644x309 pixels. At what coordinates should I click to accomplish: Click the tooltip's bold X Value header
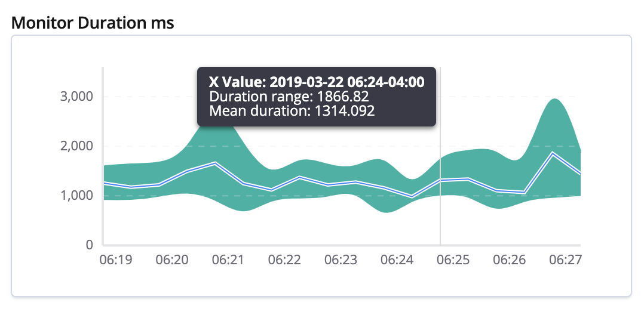tap(316, 82)
